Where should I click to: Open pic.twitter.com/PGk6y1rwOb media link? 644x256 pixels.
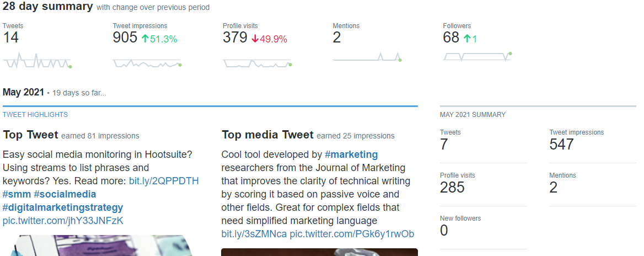coord(352,234)
